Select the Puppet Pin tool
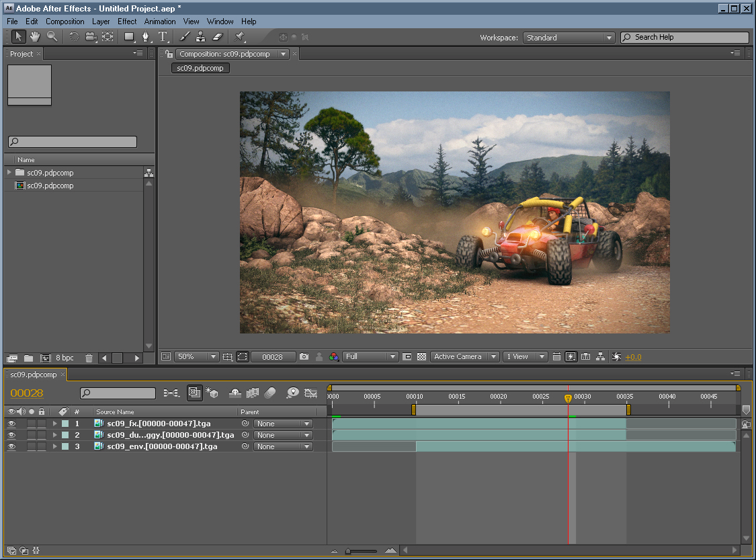Screen dimensions: 756x560 239,37
